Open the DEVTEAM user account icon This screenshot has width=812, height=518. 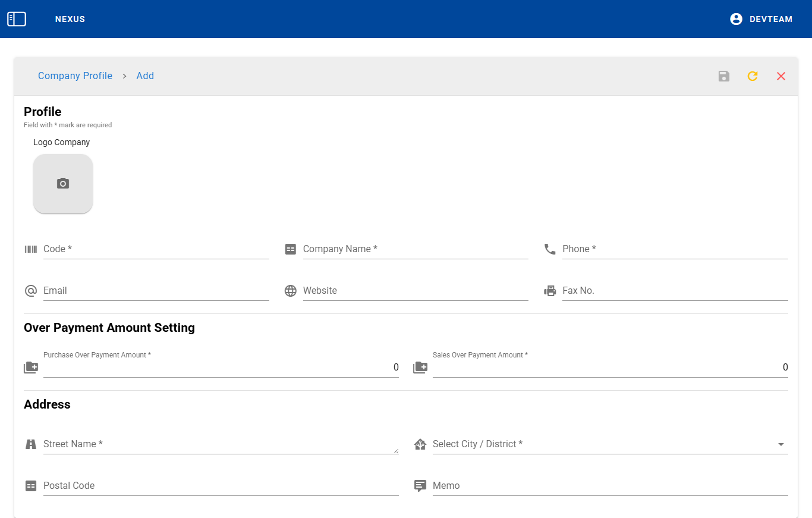[736, 19]
